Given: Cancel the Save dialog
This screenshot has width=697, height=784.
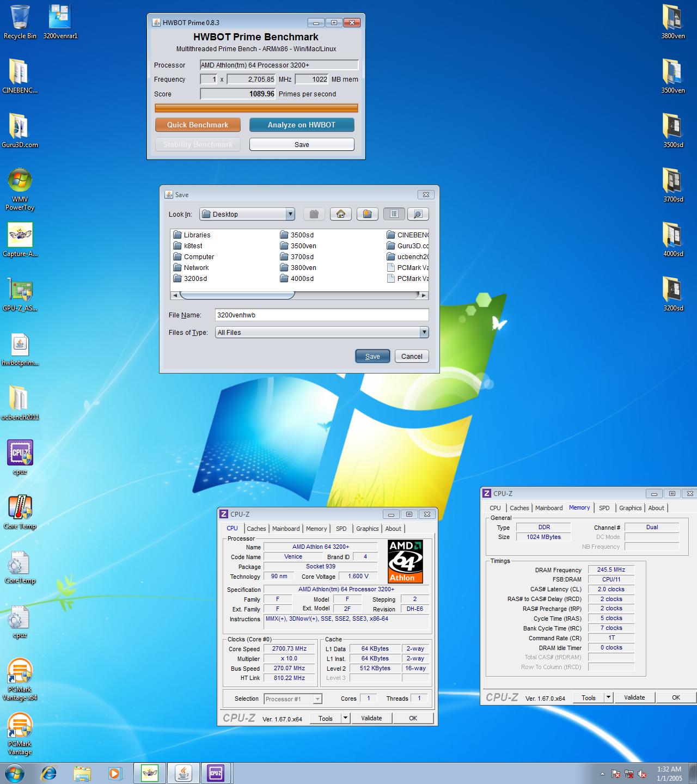Looking at the screenshot, I should pos(412,356).
